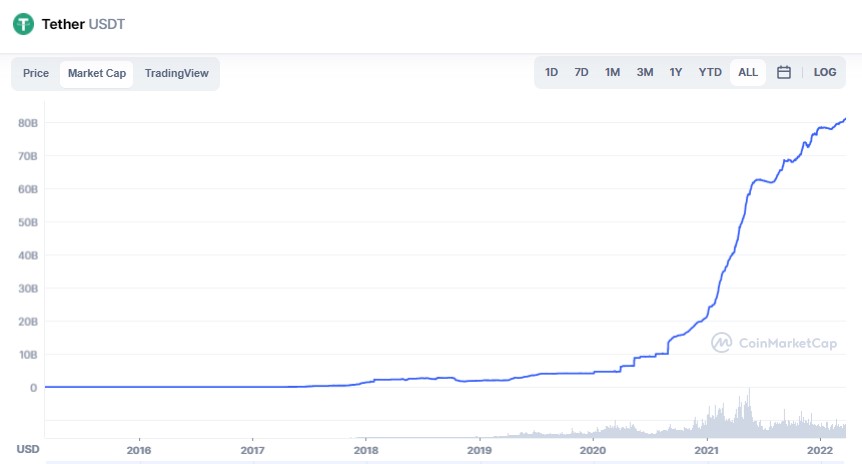Toggle the LOG scale button
The image size is (862, 464).
pyautogui.click(x=825, y=73)
